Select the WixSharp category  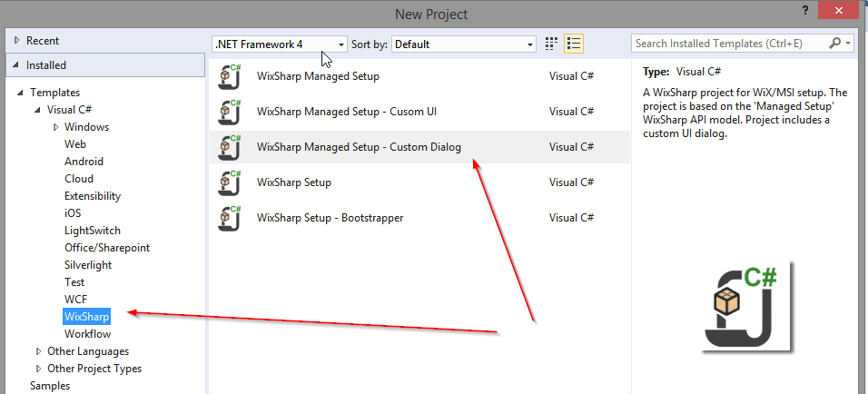click(x=86, y=317)
